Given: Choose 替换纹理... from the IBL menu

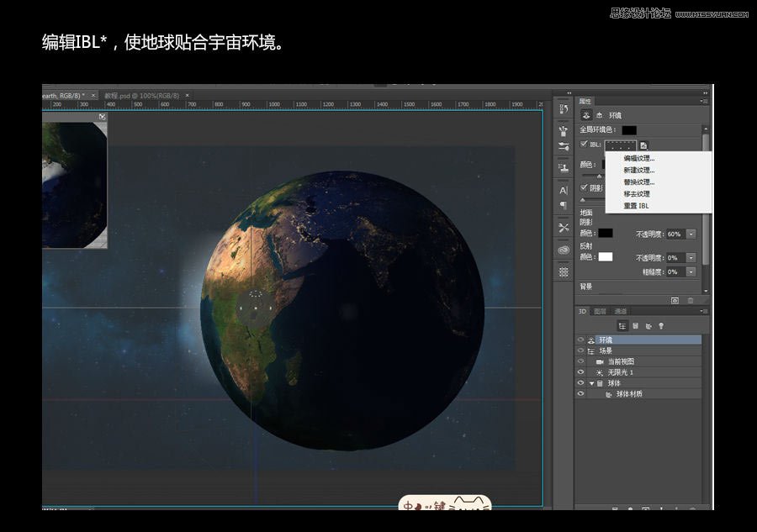Looking at the screenshot, I should 639,182.
